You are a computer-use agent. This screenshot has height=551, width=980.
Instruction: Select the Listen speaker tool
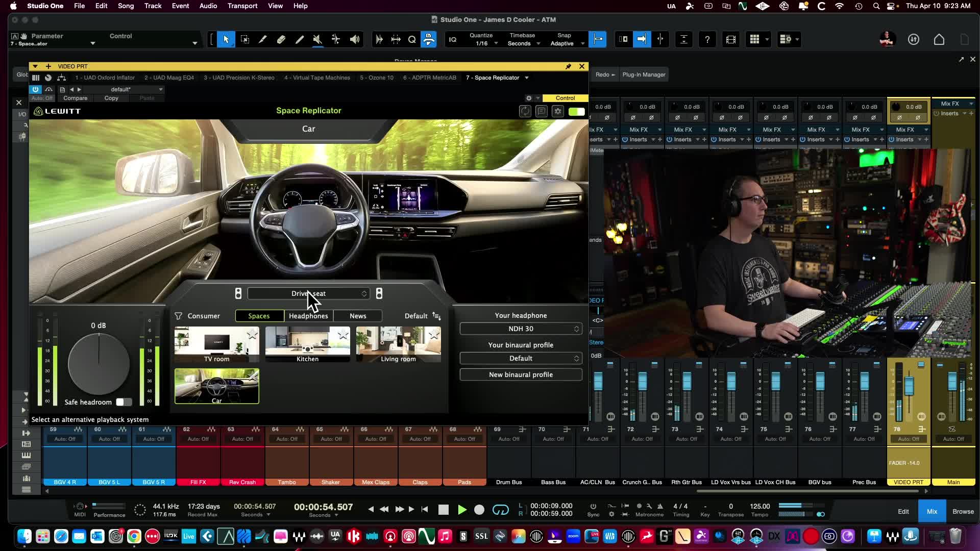click(x=355, y=39)
